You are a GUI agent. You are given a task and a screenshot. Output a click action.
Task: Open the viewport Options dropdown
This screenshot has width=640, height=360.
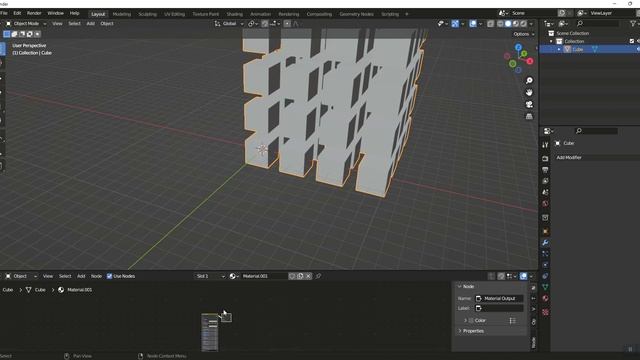point(524,34)
